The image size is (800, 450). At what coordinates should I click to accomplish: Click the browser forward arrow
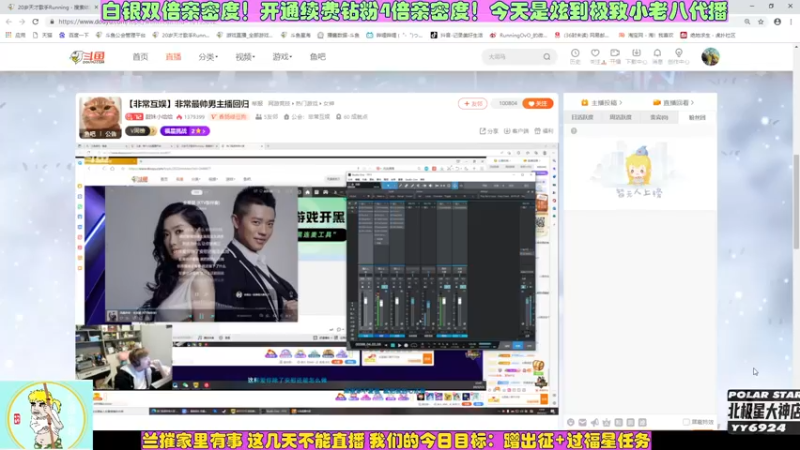22,22
